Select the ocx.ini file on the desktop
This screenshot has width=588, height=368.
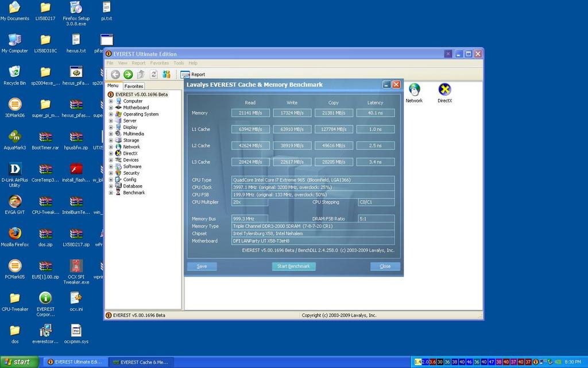click(x=76, y=301)
